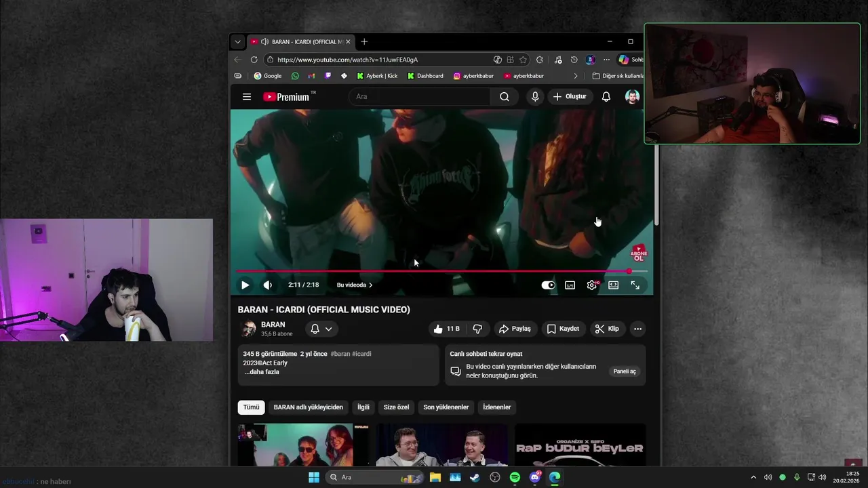Open the YouTube account avatar menu
The height and width of the screenshot is (488, 868).
[x=632, y=97]
